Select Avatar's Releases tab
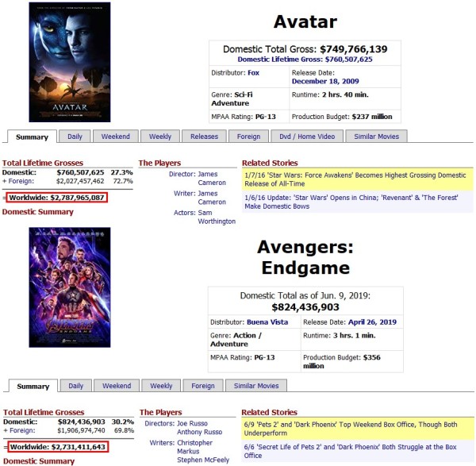This screenshot has width=476, height=466. coord(204,137)
